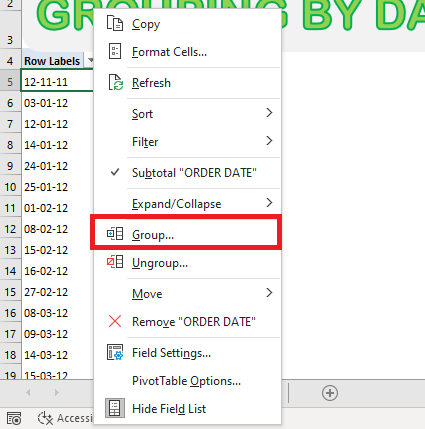Select row header number 12
This screenshot has height=429, width=425.
(10, 229)
